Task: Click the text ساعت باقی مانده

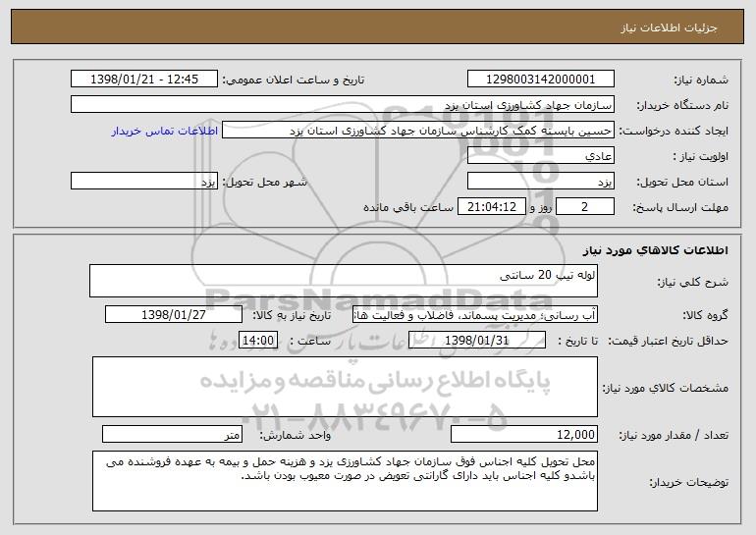Action: 408,207
